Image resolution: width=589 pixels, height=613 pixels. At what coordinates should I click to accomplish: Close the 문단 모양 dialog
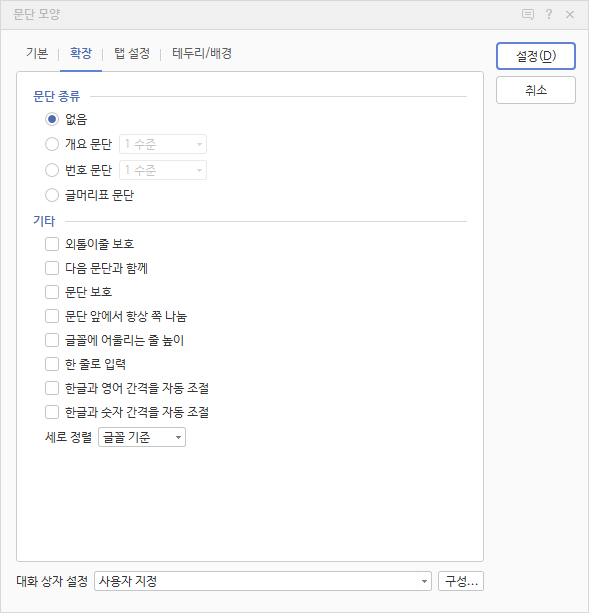coord(570,15)
